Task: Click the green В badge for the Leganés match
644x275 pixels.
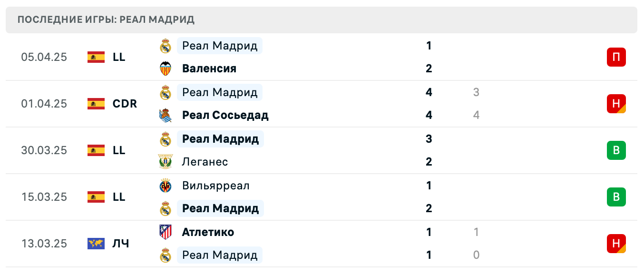Action: coord(616,150)
